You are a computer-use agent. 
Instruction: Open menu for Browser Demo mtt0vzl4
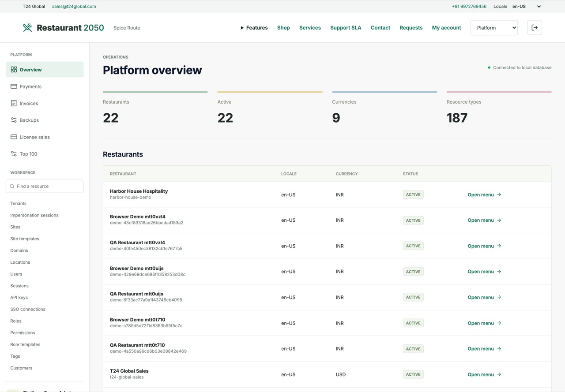484,220
